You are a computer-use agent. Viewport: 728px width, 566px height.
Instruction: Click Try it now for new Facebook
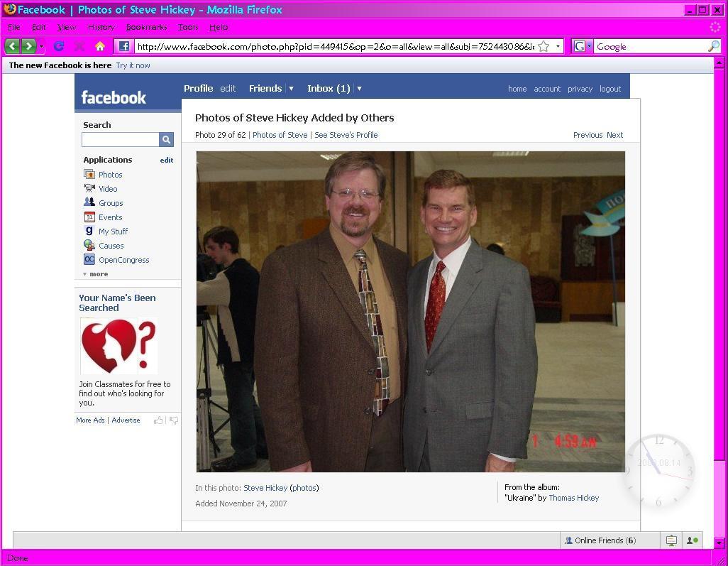click(x=133, y=65)
